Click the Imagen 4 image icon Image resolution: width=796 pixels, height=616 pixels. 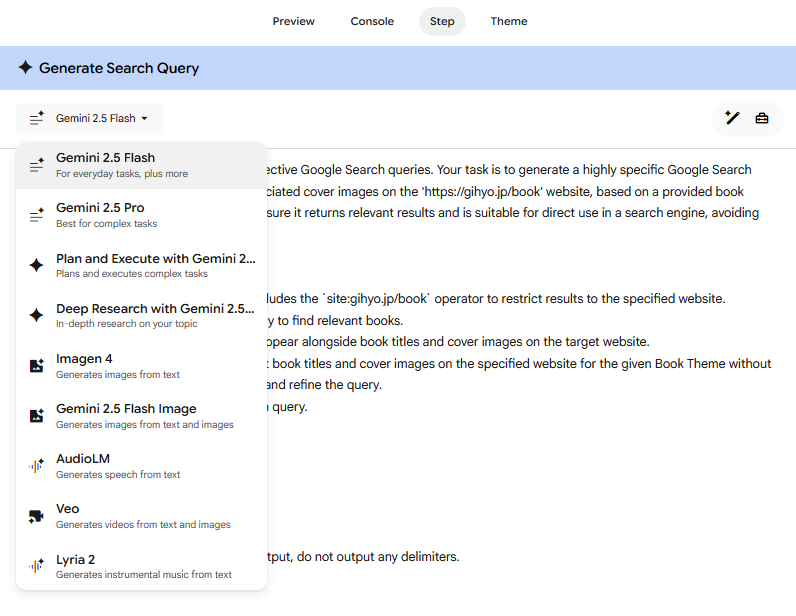tap(37, 366)
